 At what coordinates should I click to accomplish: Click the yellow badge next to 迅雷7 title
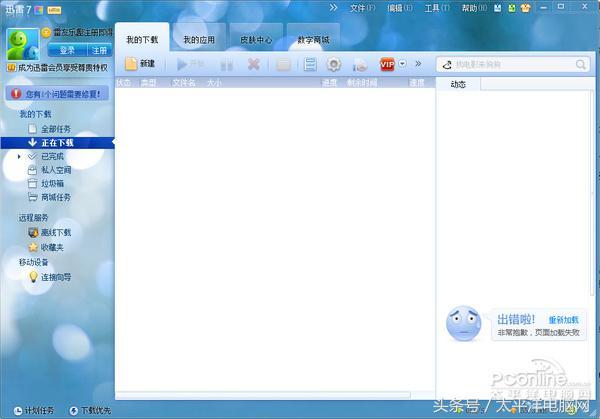54,10
